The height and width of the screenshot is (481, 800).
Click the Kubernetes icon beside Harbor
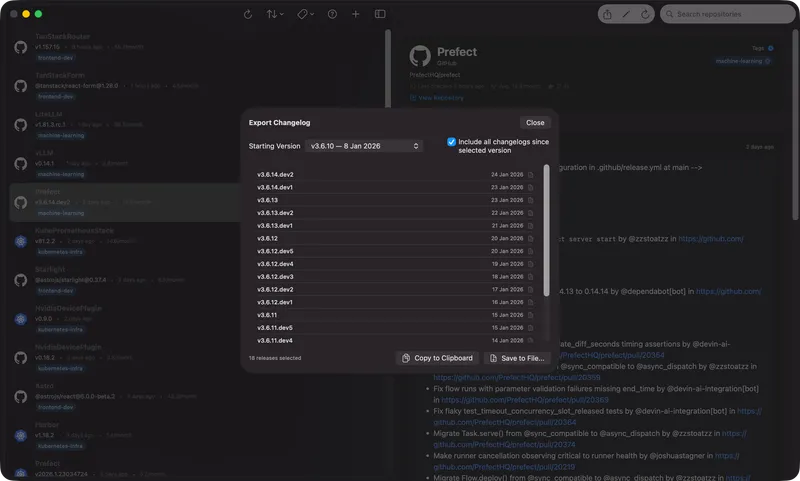(x=20, y=436)
